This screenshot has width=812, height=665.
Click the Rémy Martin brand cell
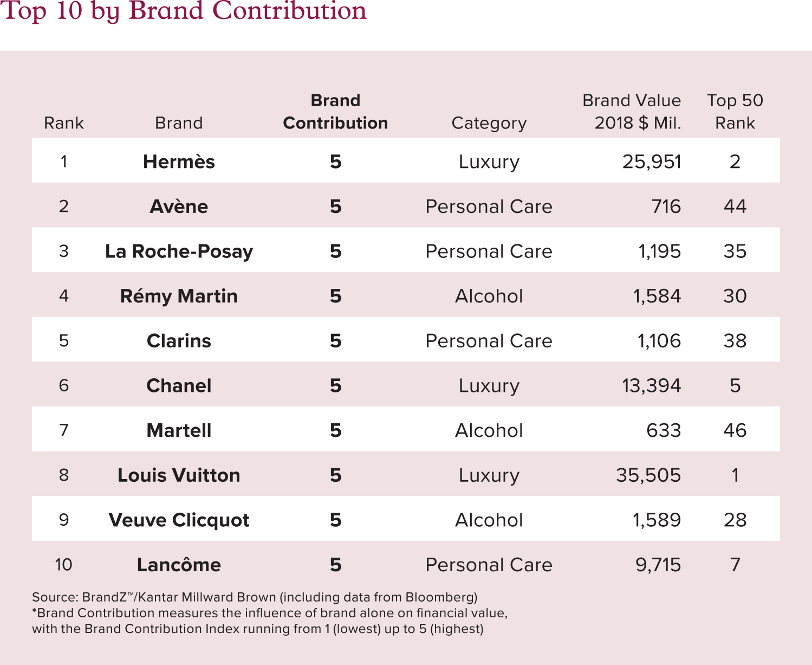[179, 296]
